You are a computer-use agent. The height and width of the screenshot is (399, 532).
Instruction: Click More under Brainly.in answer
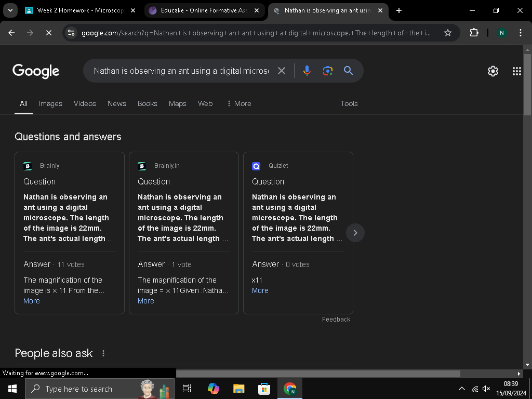click(146, 301)
